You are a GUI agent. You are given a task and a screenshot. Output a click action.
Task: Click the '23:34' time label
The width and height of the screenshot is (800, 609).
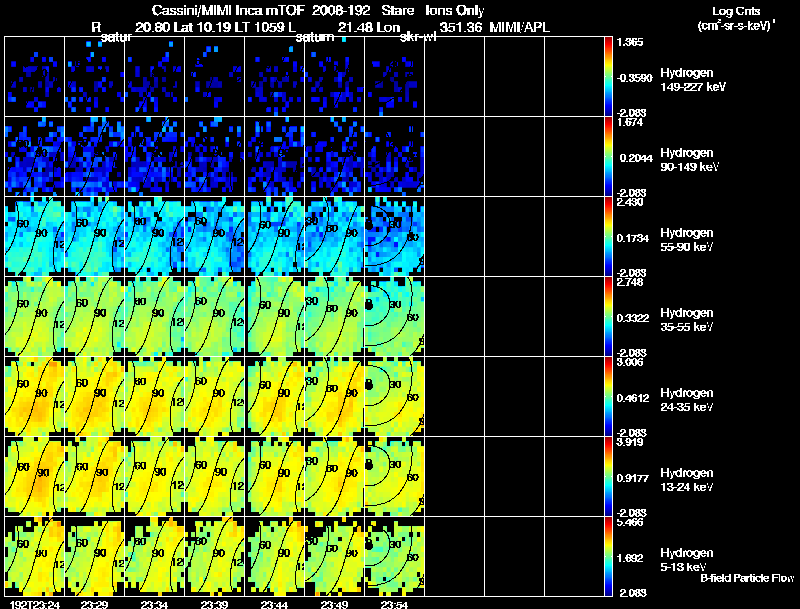(154, 605)
